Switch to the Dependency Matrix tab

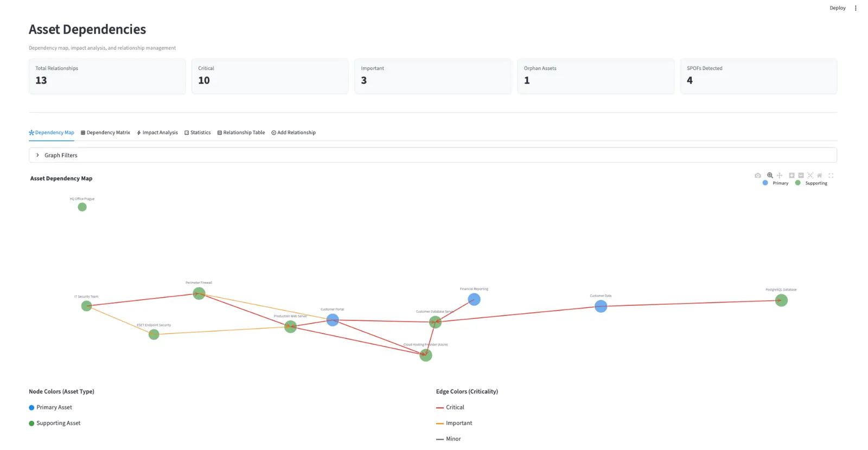105,132
